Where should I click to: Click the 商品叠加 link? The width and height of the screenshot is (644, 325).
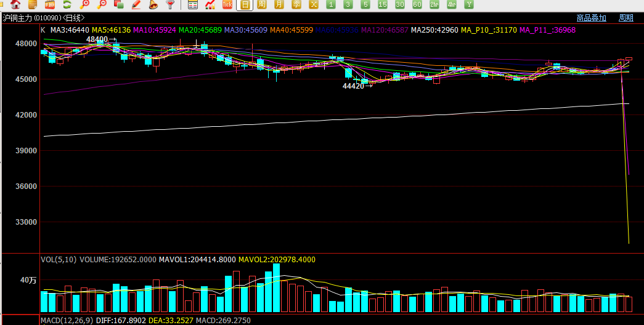tap(591, 18)
